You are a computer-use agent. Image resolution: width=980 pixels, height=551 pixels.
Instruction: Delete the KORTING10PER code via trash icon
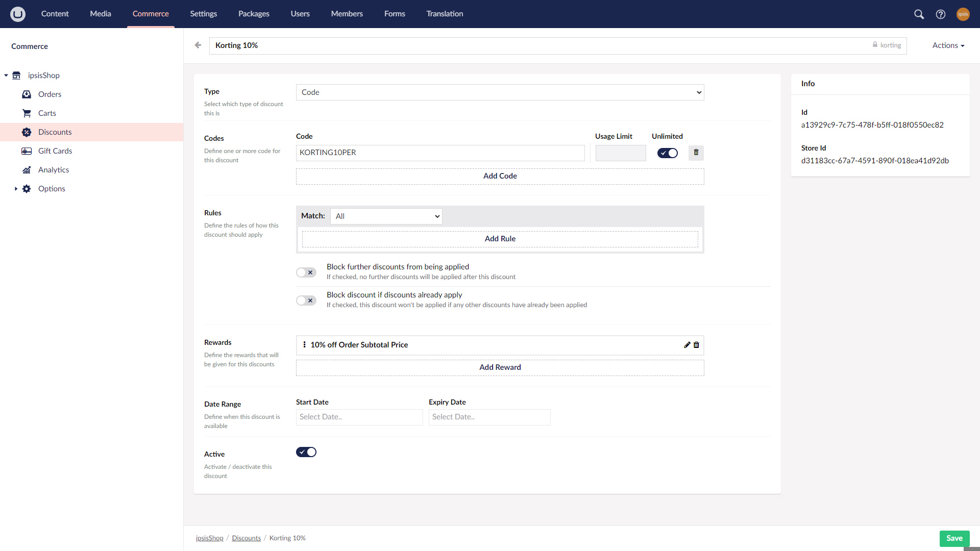pos(696,153)
